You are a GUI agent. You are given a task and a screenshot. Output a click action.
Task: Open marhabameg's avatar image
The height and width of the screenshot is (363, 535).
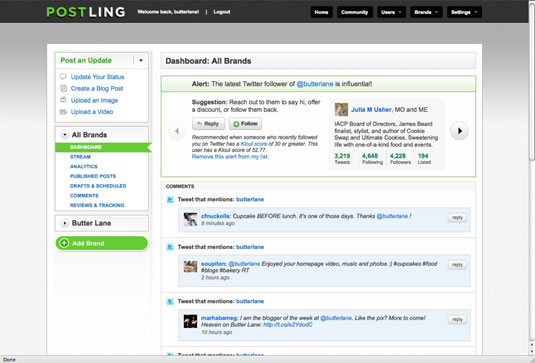coord(190,321)
